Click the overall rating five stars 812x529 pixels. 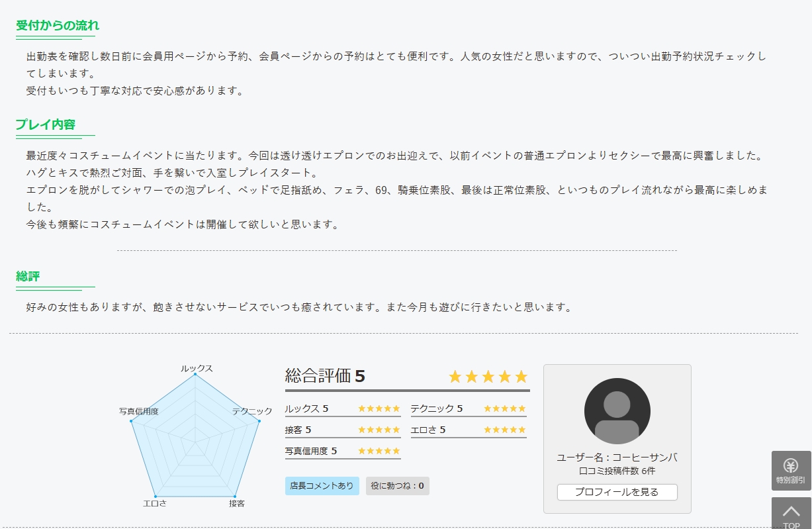(x=488, y=377)
